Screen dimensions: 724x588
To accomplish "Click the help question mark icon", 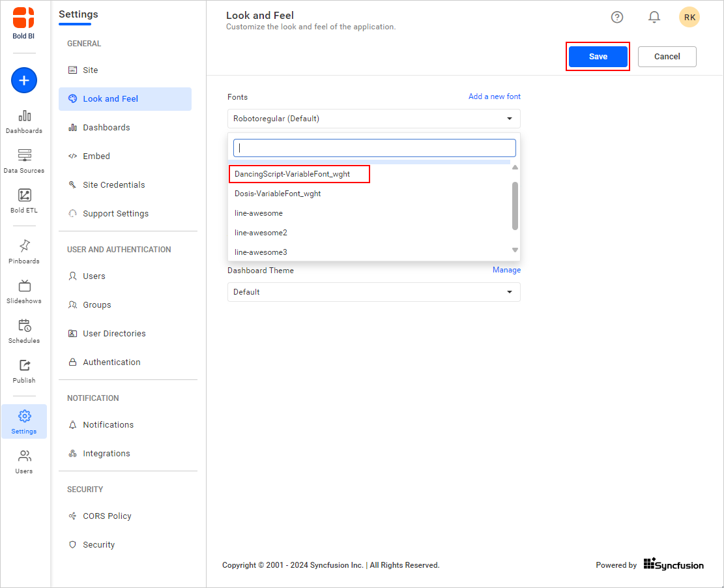I will click(x=617, y=17).
